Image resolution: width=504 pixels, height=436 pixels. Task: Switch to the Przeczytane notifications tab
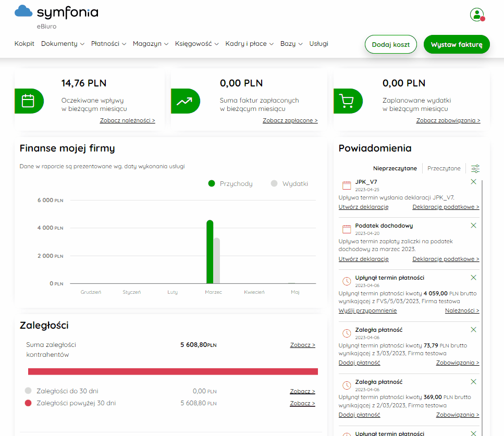[444, 168]
